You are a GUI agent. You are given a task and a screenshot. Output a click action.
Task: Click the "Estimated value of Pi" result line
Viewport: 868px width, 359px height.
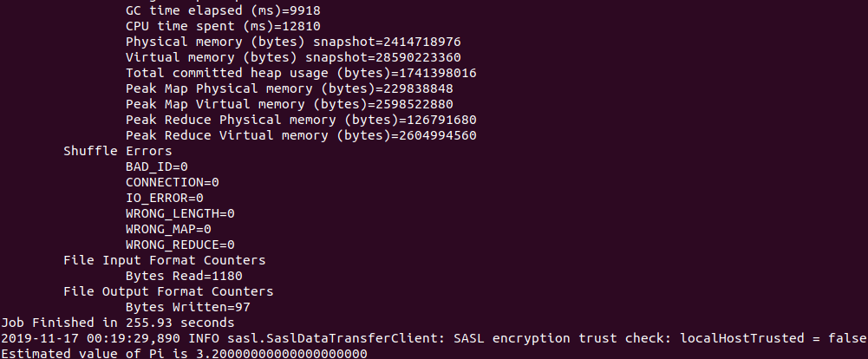(x=184, y=354)
